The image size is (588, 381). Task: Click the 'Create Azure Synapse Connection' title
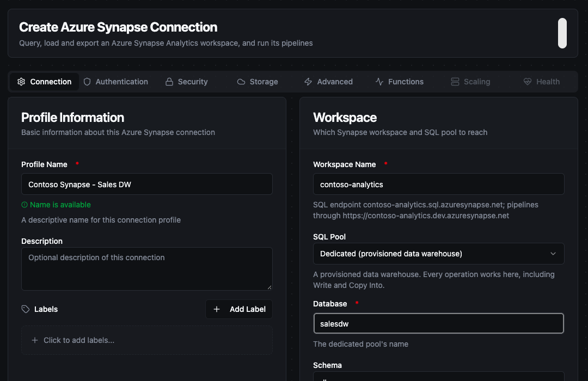tap(118, 27)
